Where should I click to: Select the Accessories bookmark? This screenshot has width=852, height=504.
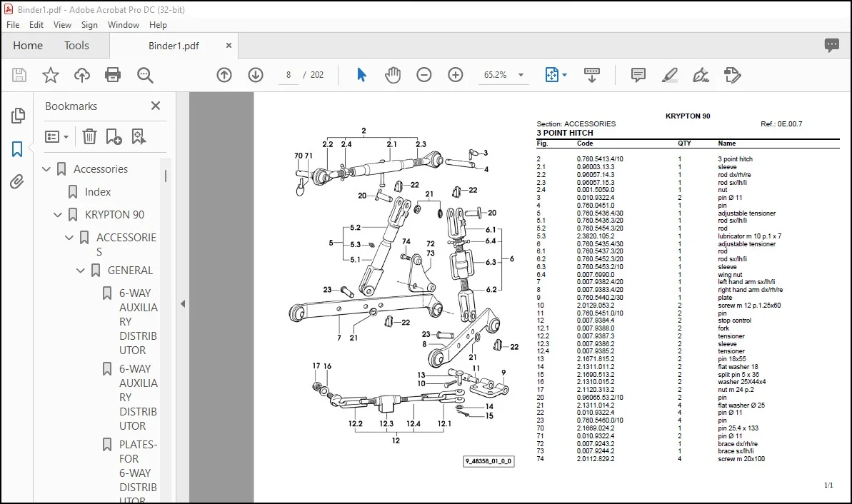(101, 169)
